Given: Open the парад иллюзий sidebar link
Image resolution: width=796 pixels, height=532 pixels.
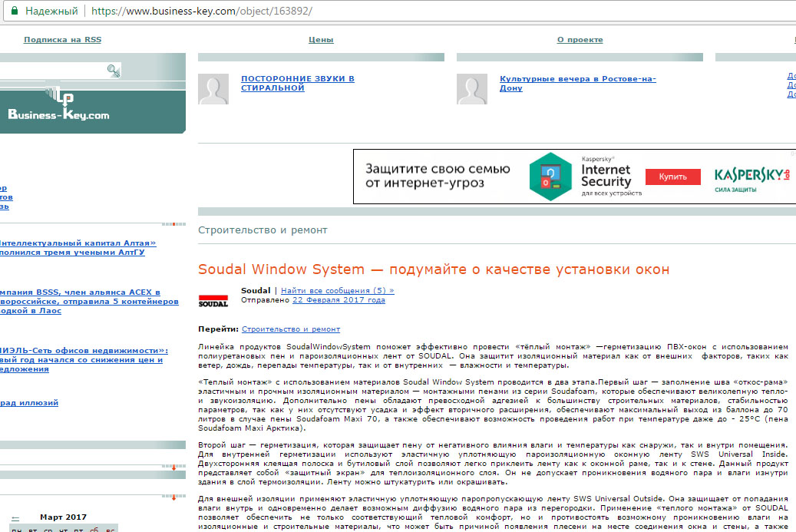Looking at the screenshot, I should [x=29, y=402].
